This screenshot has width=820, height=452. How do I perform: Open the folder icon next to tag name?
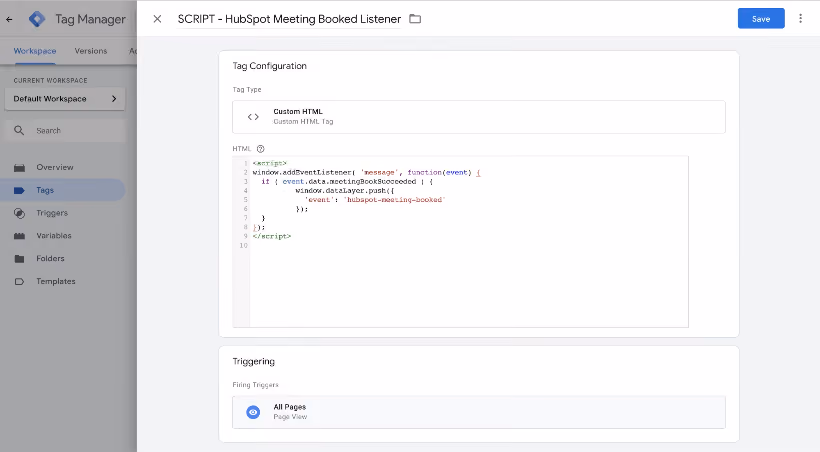tap(415, 19)
